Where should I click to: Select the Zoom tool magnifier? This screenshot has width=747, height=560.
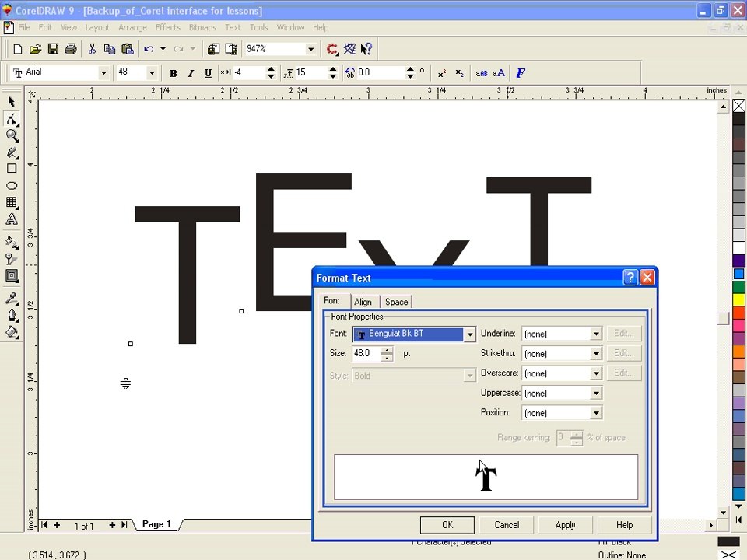(x=12, y=135)
